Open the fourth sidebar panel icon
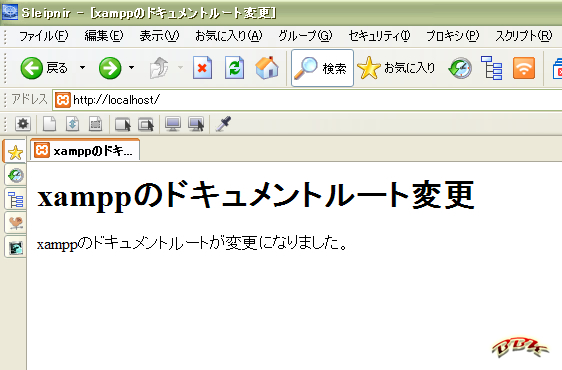The image size is (562, 370). [15, 223]
